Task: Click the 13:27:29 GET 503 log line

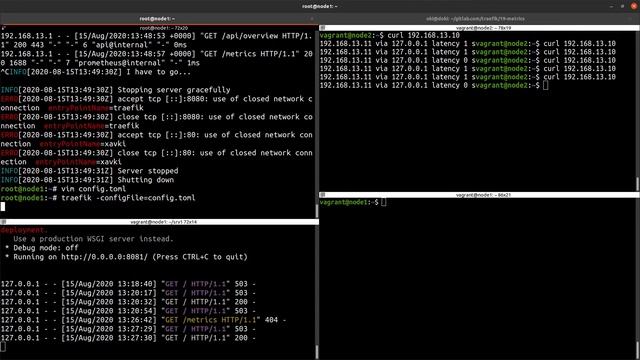Action: (128, 329)
